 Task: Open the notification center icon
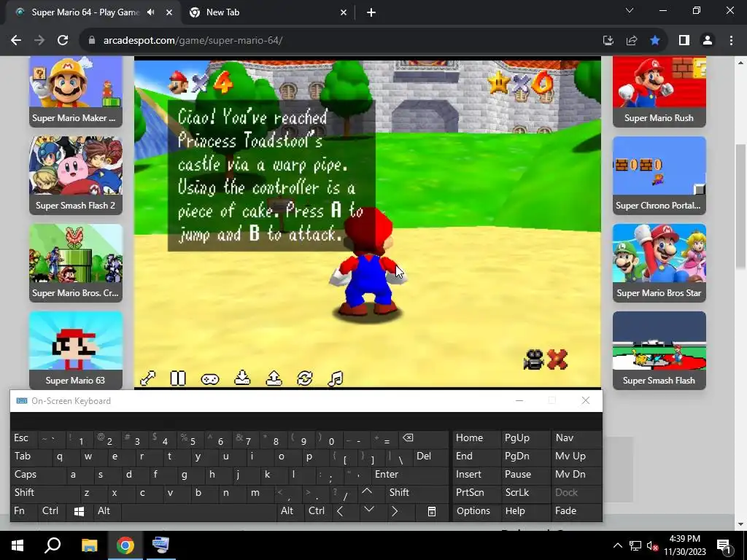723,545
